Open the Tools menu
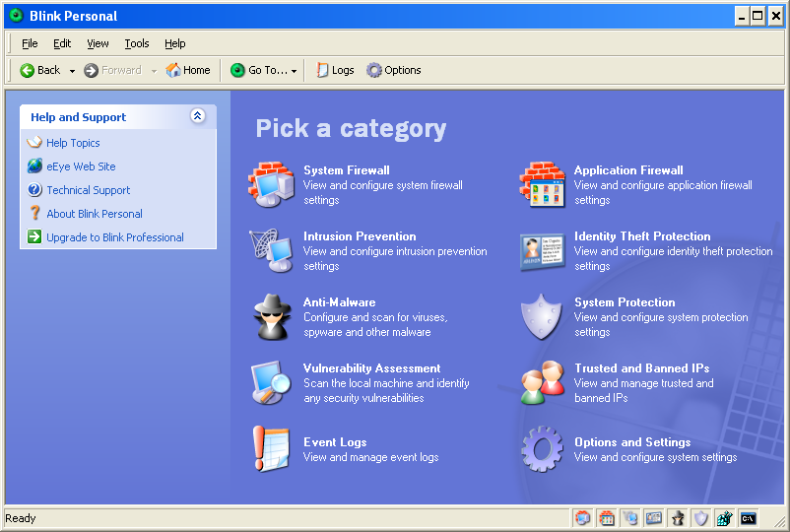Screen dimensions: 790x532 tap(137, 43)
